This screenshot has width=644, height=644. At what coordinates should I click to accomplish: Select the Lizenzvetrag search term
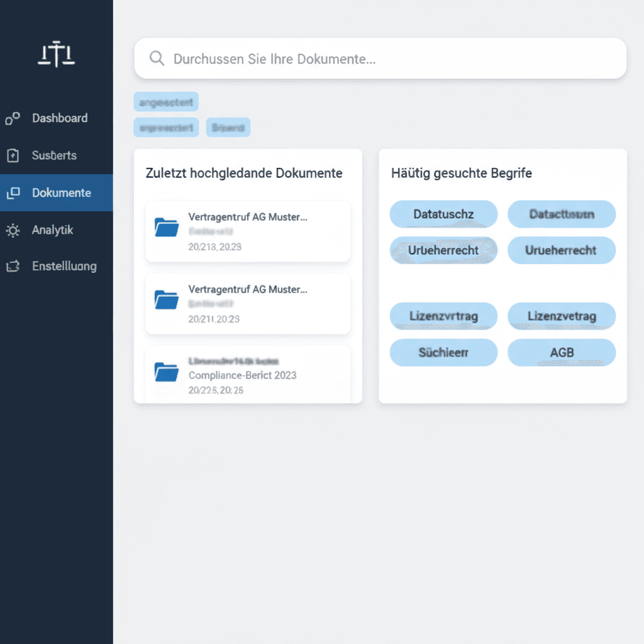pos(562,316)
